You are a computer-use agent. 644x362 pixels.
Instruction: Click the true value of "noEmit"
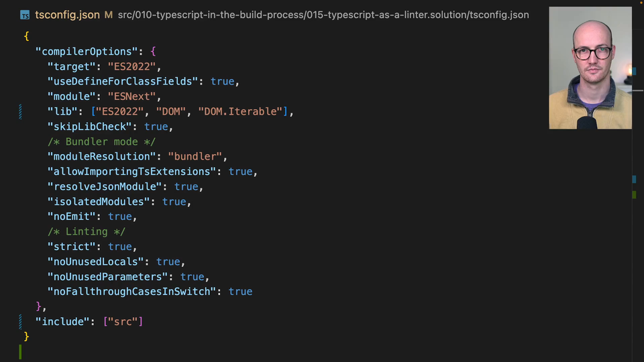(x=120, y=217)
